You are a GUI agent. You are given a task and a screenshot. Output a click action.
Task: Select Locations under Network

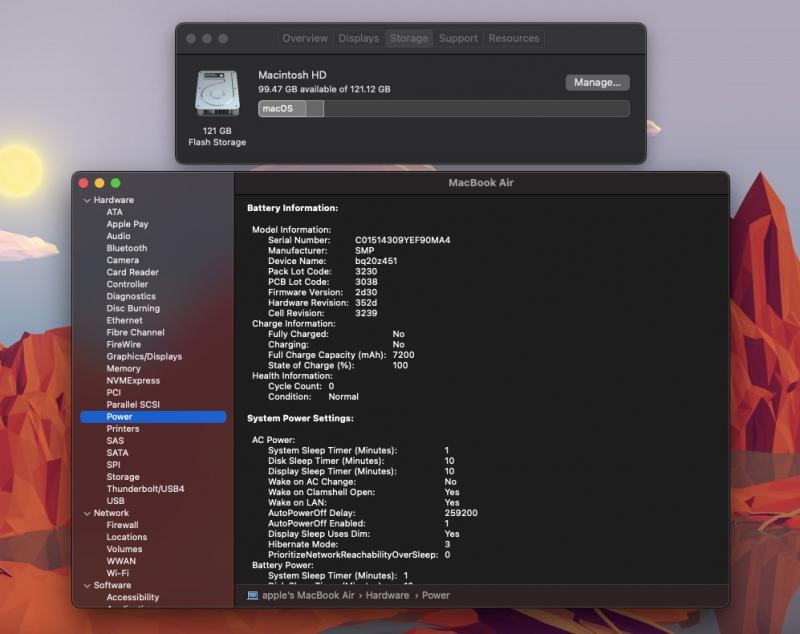pyautogui.click(x=127, y=537)
